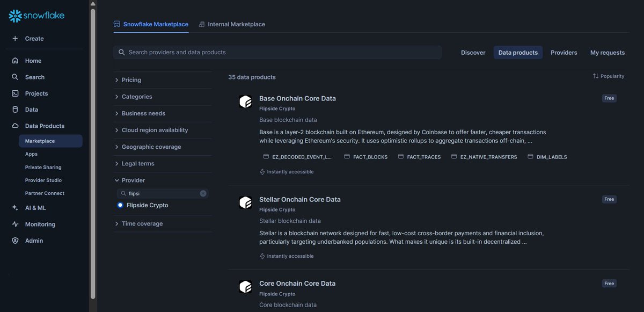
Task: Click the Snowflake logo
Action: coord(36,16)
